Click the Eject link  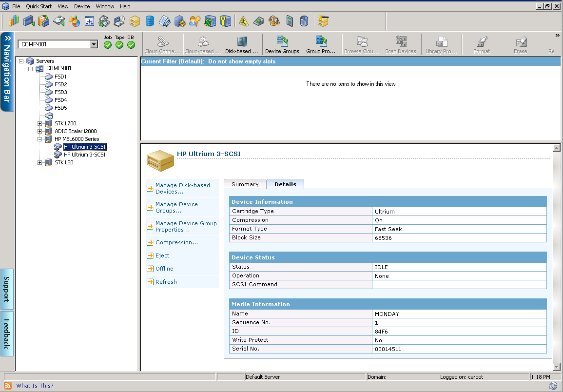click(162, 255)
